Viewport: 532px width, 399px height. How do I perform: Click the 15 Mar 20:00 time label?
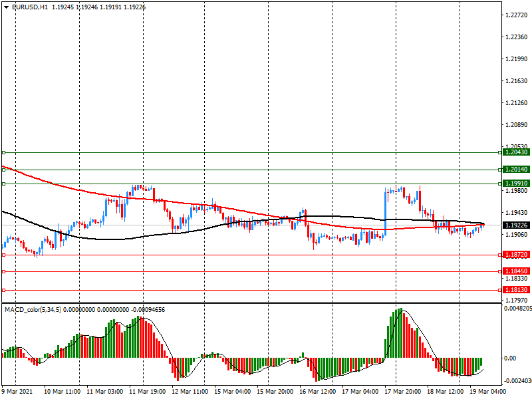coord(275,391)
